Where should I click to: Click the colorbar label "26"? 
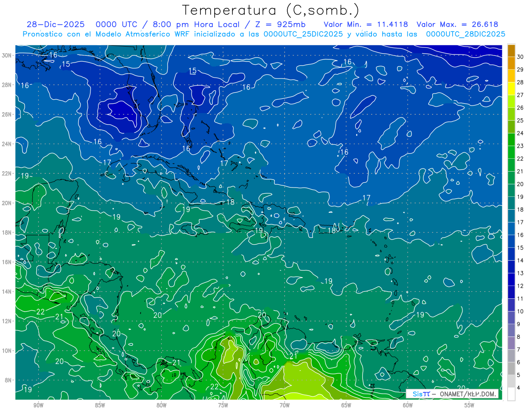(520, 108)
